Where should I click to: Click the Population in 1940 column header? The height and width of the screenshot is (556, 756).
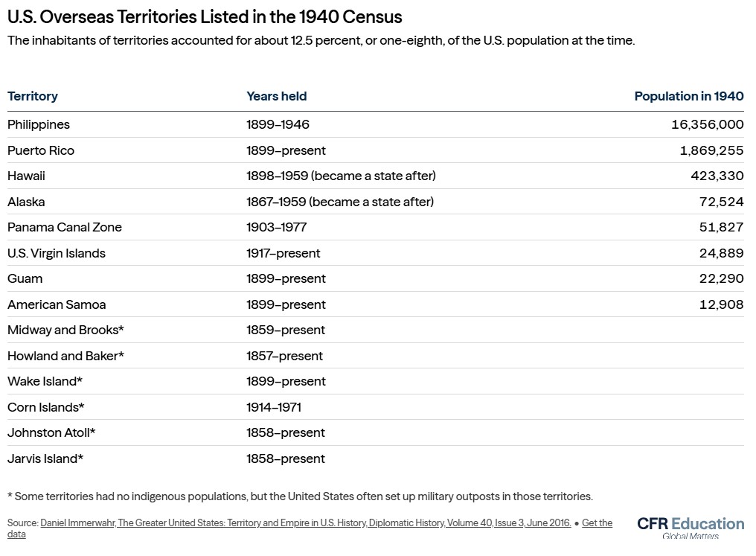click(688, 96)
